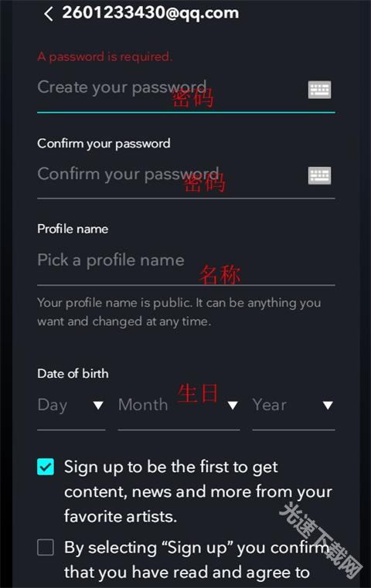Viewport: 371px width, 588px height.
Task: Tap keyboard icon in Confirm password field
Action: click(x=319, y=175)
